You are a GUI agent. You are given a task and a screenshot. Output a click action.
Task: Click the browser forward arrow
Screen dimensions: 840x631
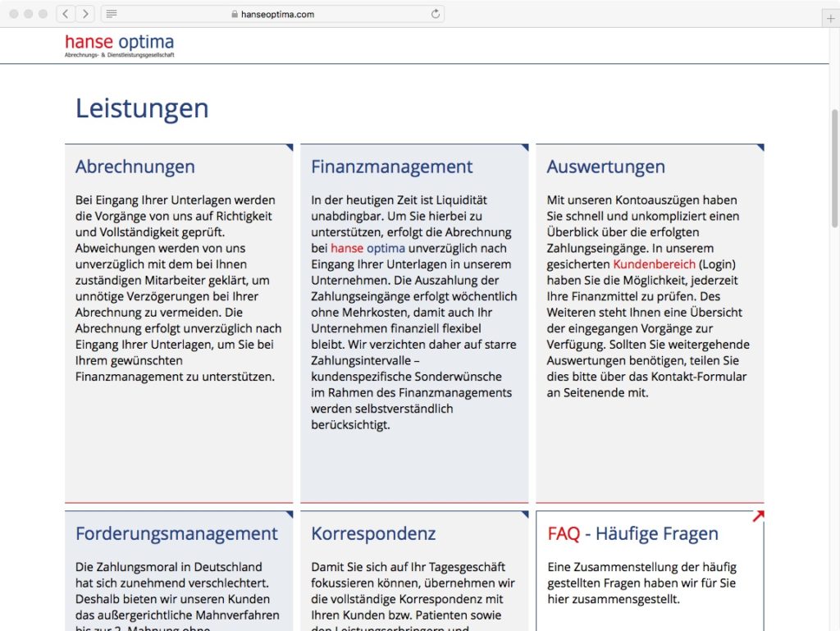pyautogui.click(x=84, y=14)
